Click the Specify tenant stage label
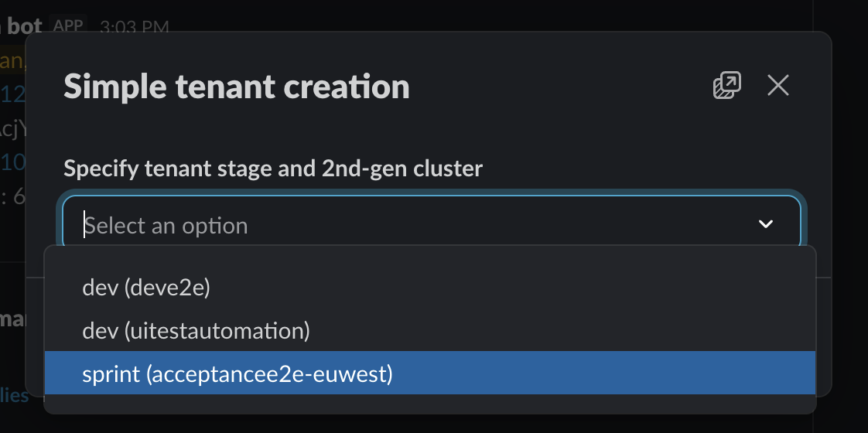This screenshot has height=433, width=868. pyautogui.click(x=272, y=168)
